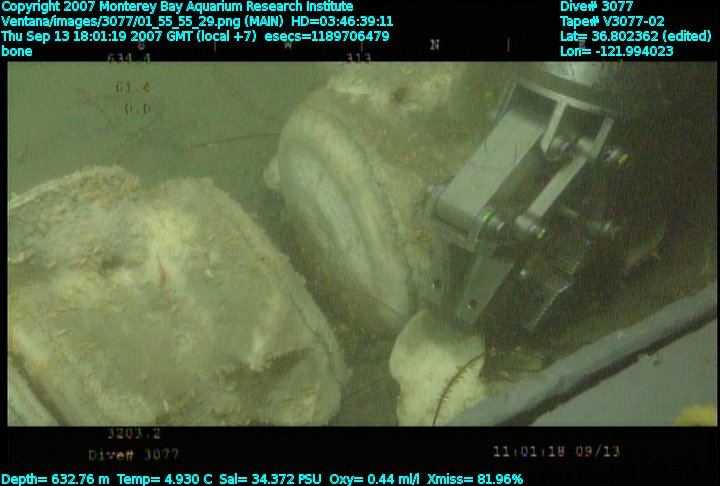Select the 'Lon= -121.994023' reading
Image resolution: width=720 pixels, height=486 pixels.
[616, 51]
